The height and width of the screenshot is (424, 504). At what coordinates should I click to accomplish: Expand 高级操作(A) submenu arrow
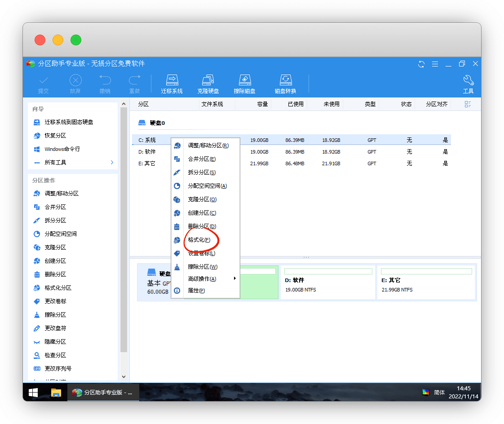234,279
